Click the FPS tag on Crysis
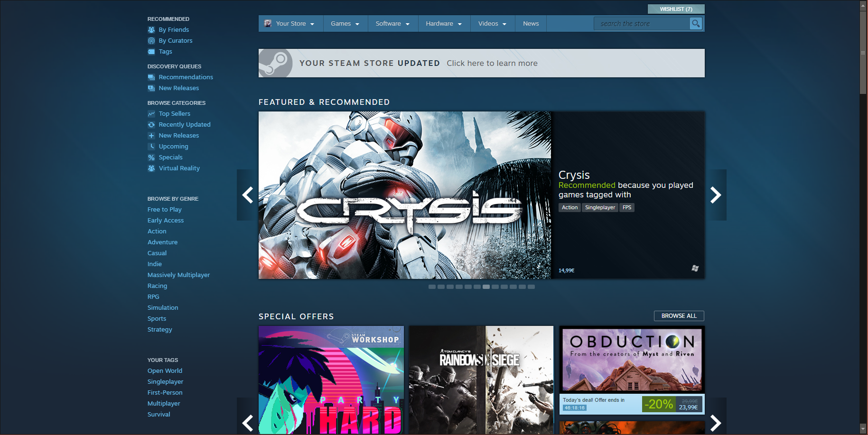 tap(627, 207)
